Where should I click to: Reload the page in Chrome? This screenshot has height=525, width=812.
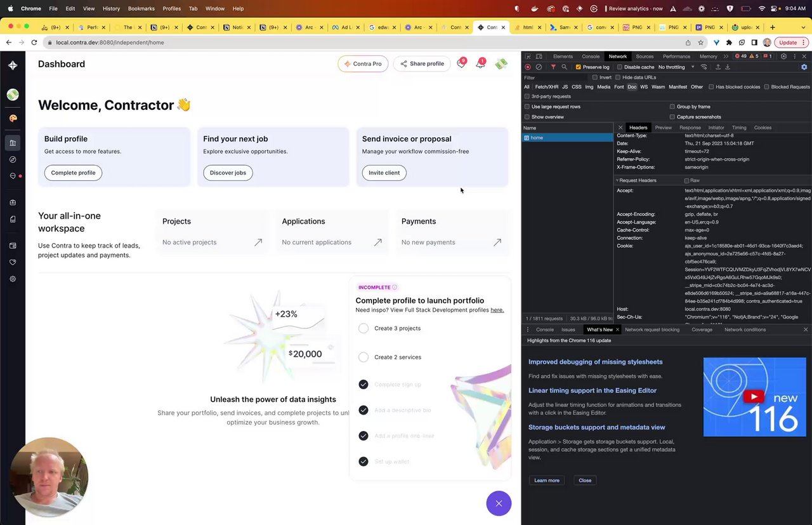[34, 43]
